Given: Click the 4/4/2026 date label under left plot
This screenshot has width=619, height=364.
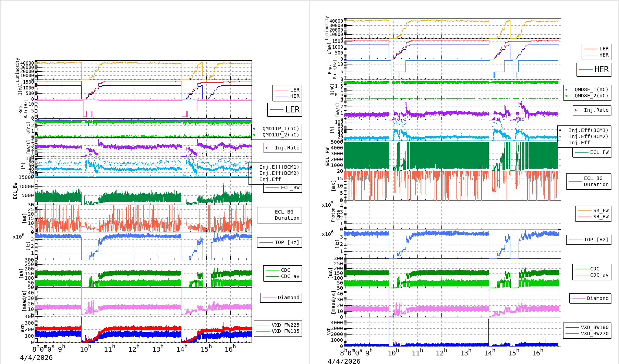Looking at the screenshot, I should [x=36, y=358].
